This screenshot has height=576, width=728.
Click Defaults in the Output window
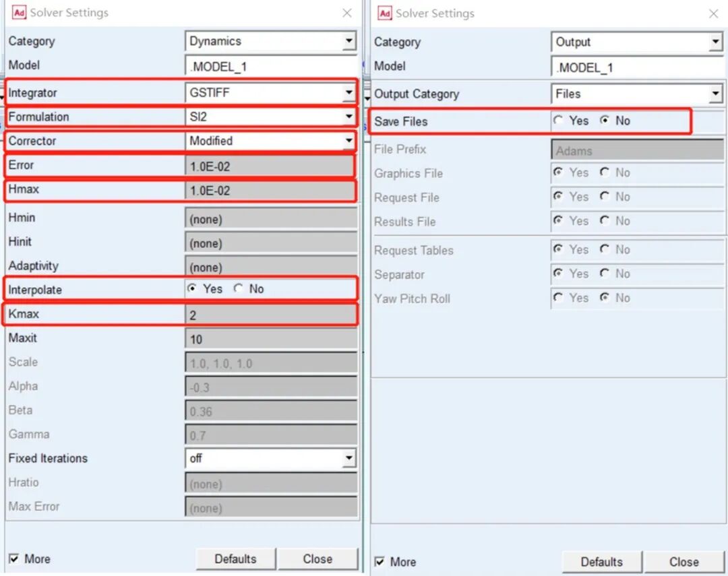click(x=602, y=562)
